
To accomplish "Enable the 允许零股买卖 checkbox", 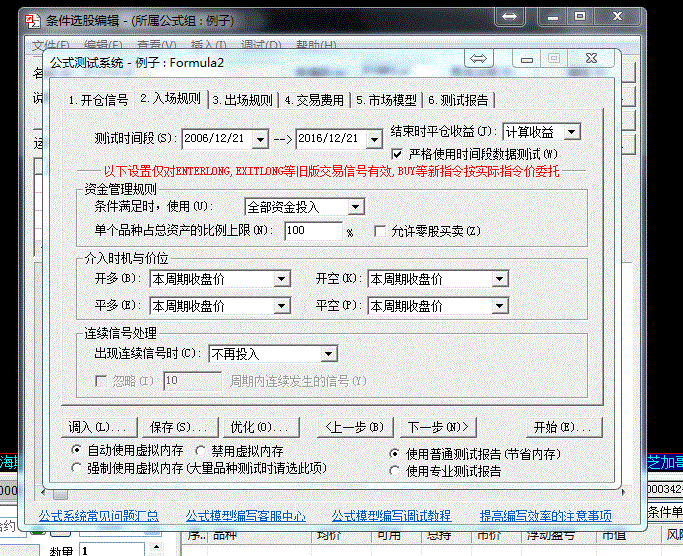I will click(380, 231).
